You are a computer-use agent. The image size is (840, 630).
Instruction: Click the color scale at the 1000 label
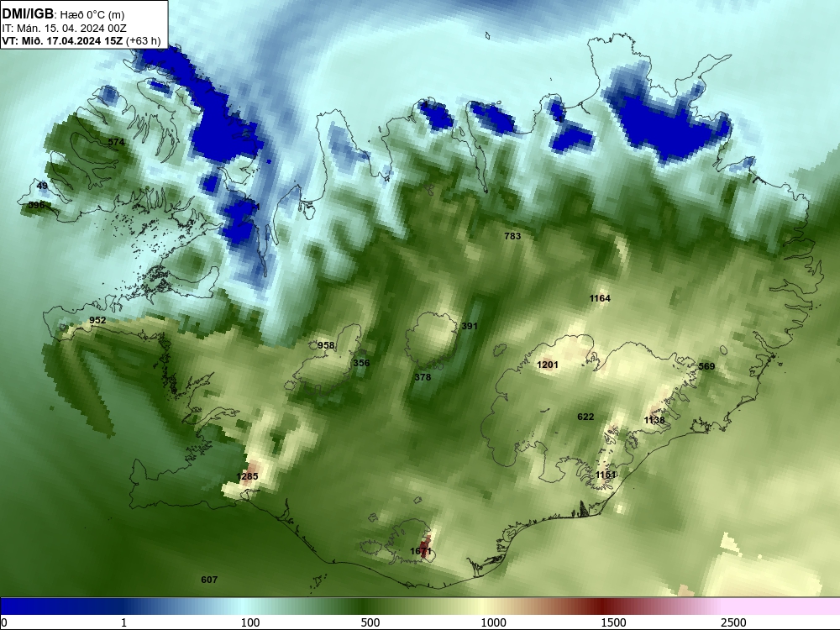493,622
